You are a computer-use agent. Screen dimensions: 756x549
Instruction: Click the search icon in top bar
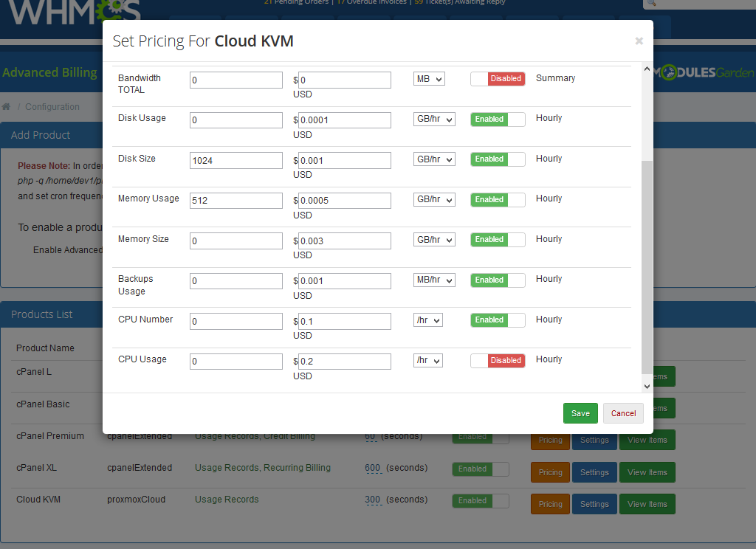(x=651, y=3)
